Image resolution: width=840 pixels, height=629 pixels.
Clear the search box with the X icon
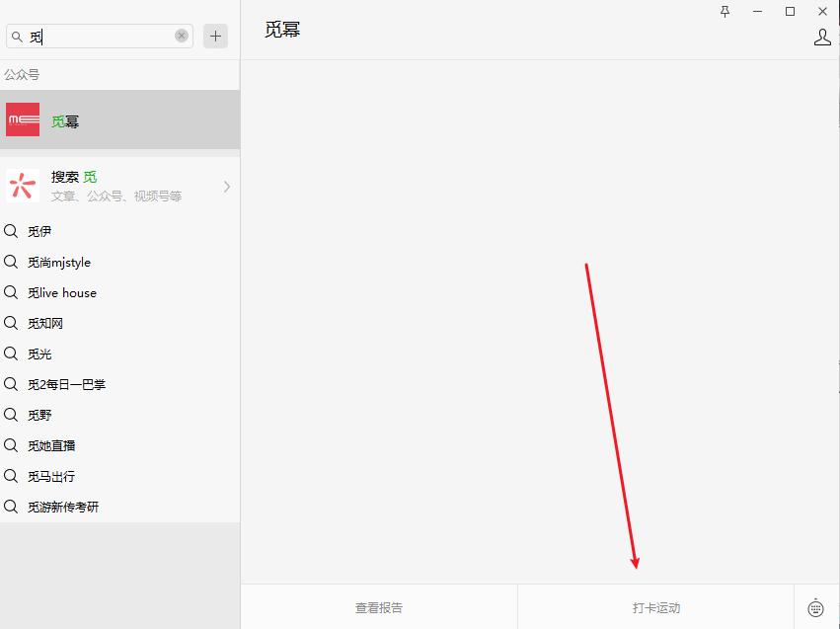tap(182, 36)
